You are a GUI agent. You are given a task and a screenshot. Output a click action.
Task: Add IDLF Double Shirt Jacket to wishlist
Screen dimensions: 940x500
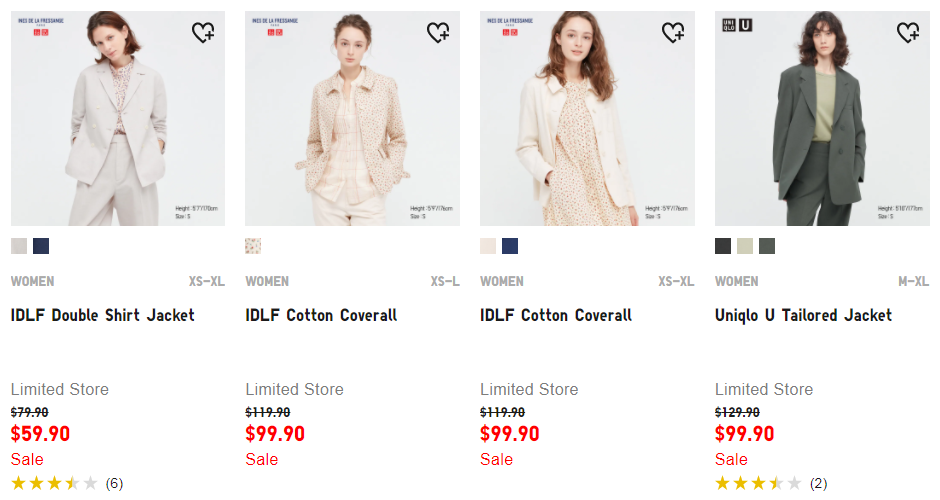pyautogui.click(x=203, y=32)
